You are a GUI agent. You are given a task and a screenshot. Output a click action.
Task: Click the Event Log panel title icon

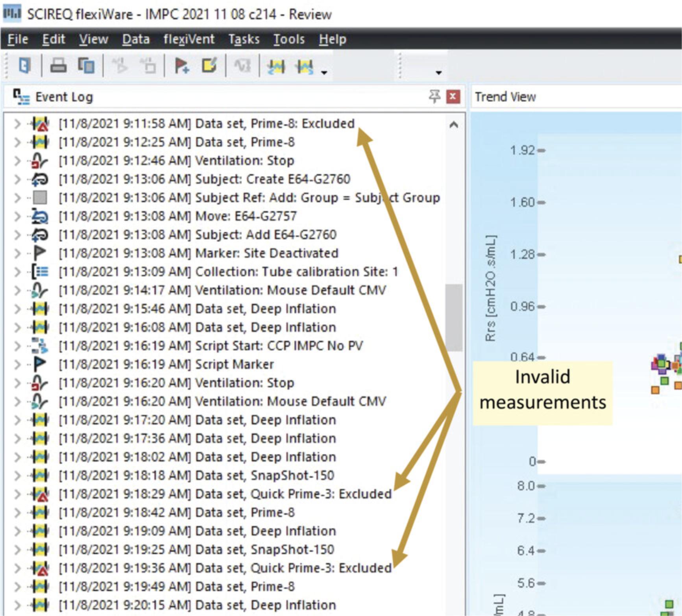click(21, 97)
